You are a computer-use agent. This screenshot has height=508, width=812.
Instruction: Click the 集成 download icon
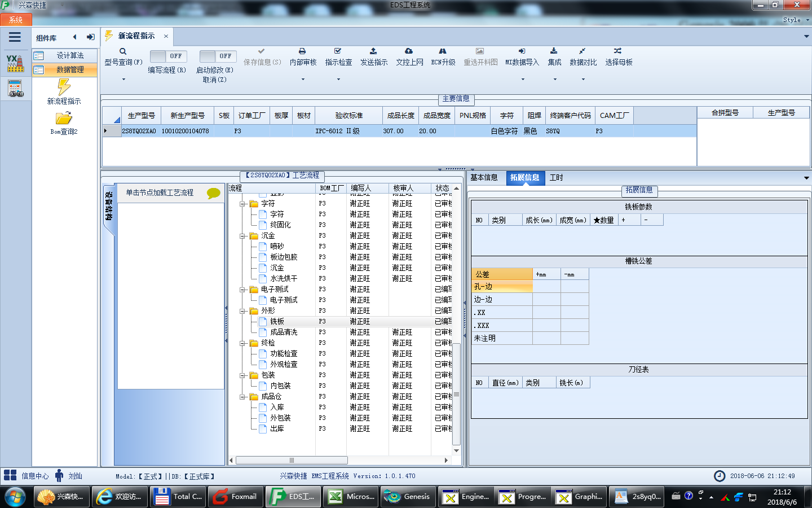click(x=554, y=51)
